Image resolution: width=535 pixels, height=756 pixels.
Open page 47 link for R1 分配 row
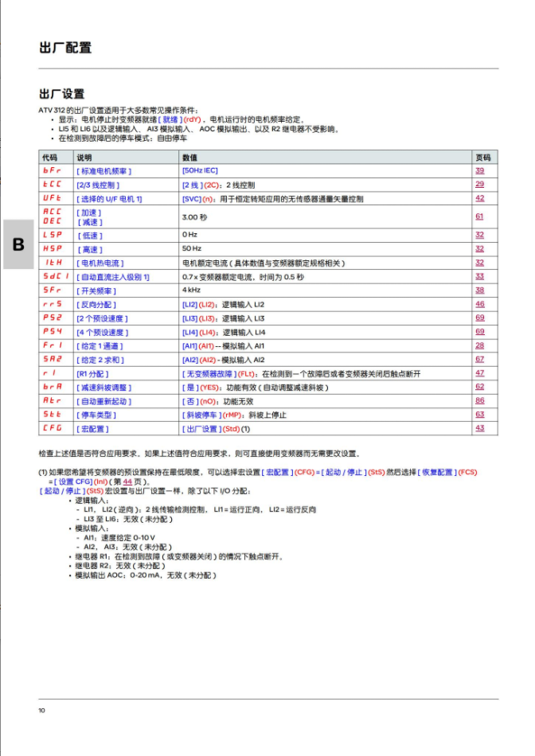coord(479,373)
